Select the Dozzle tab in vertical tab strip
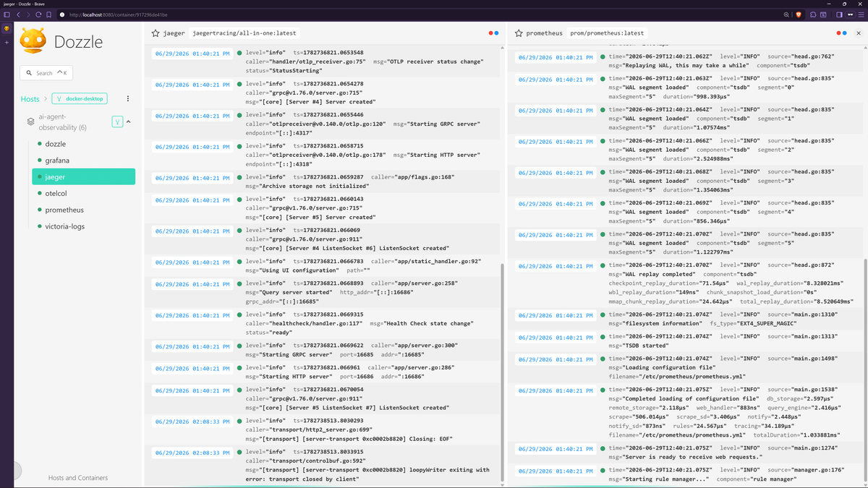The width and height of the screenshot is (868, 488). (7, 30)
